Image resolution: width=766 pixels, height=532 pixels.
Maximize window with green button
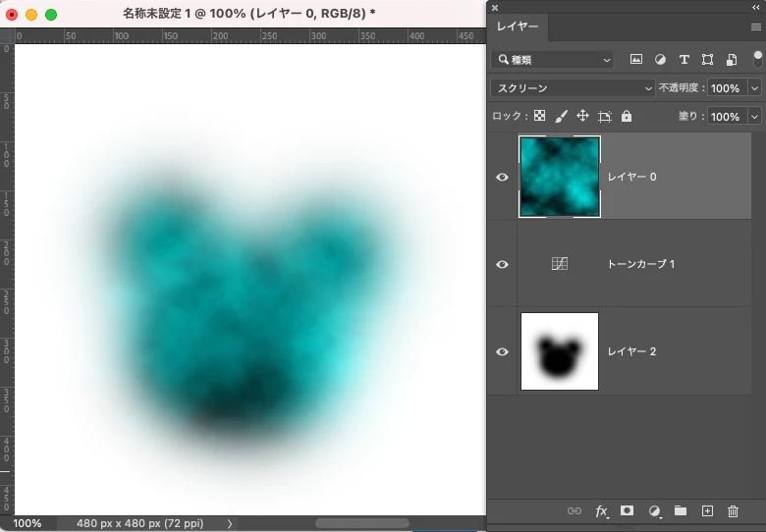pyautogui.click(x=51, y=14)
